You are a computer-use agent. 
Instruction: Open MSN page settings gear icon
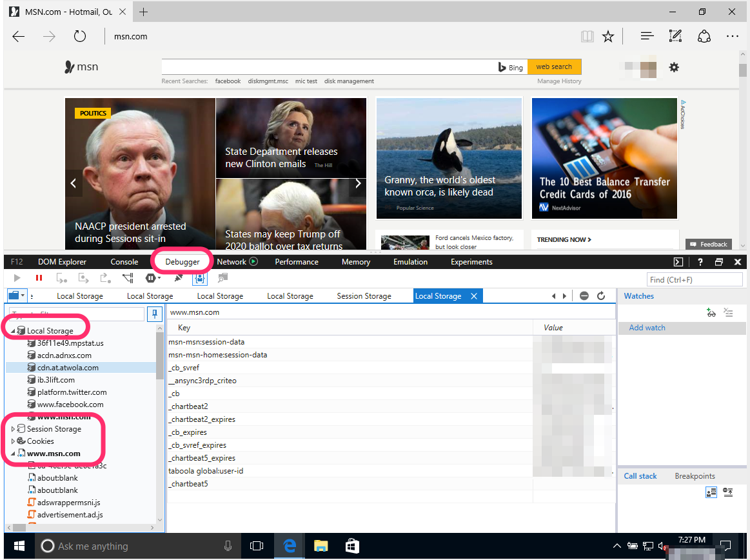click(x=674, y=68)
